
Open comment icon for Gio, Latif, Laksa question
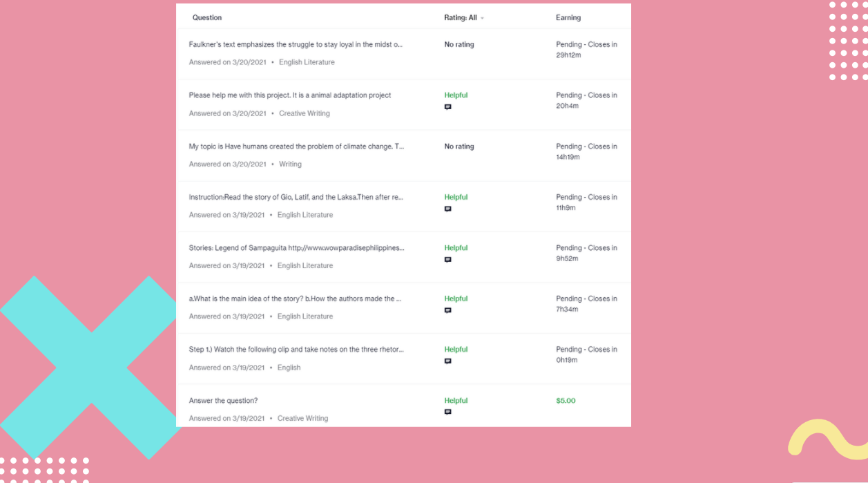pos(447,209)
